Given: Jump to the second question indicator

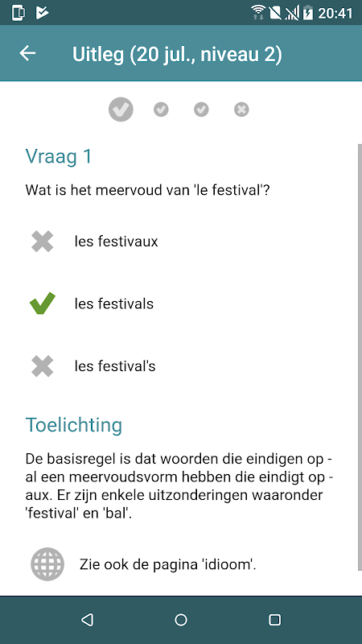Looking at the screenshot, I should (161, 109).
